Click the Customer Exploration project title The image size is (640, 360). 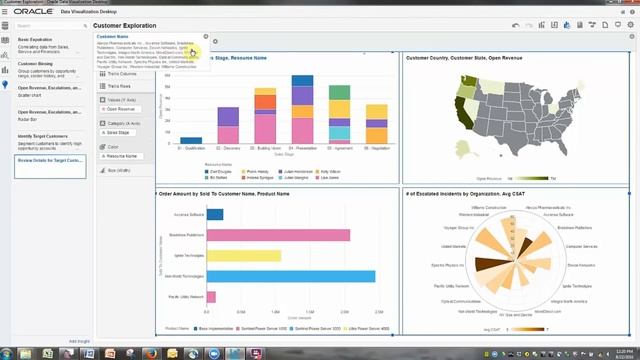click(124, 25)
